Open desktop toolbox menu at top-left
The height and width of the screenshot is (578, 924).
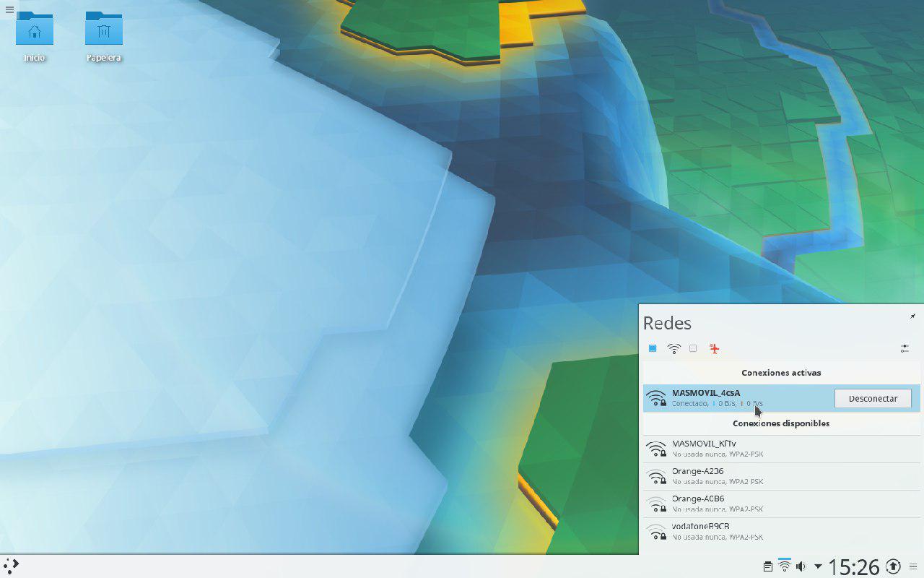(x=9, y=9)
